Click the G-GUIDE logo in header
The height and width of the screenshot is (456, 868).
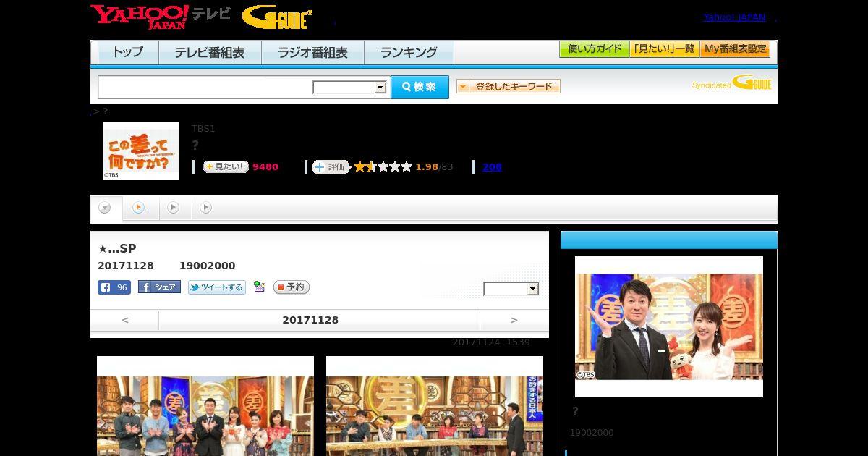(x=277, y=17)
